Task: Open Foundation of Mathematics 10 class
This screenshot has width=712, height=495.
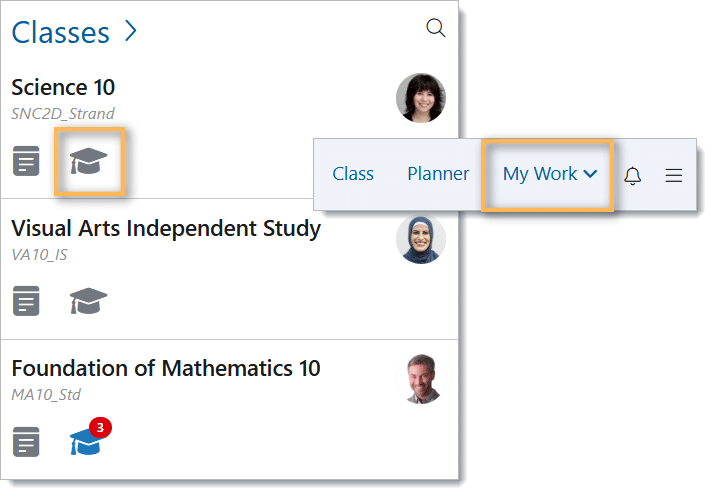Action: [166, 368]
